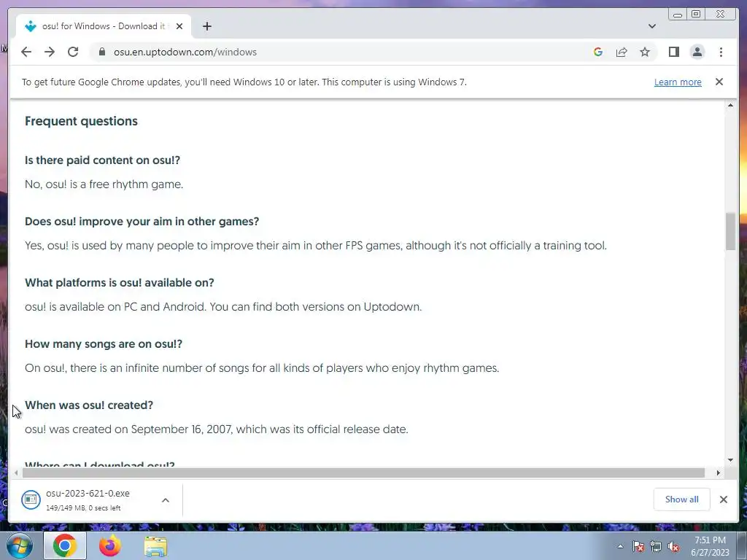
Task: Click the answer about FPS games aim
Action: [x=316, y=246]
